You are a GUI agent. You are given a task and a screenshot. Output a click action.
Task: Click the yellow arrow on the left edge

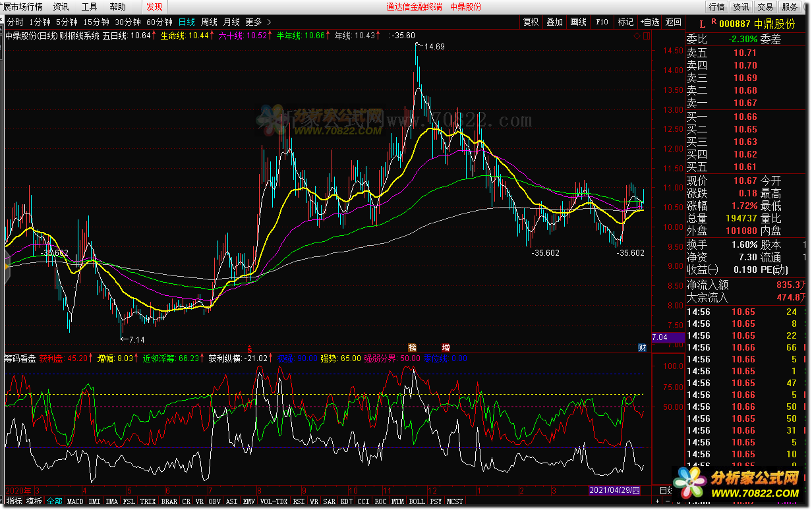pyautogui.click(x=7, y=267)
